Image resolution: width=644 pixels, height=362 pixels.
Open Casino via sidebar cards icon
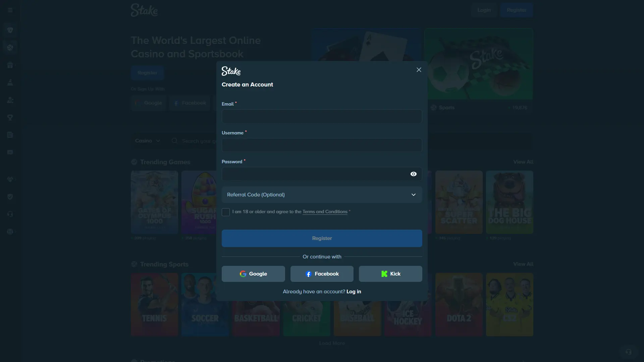(10, 30)
